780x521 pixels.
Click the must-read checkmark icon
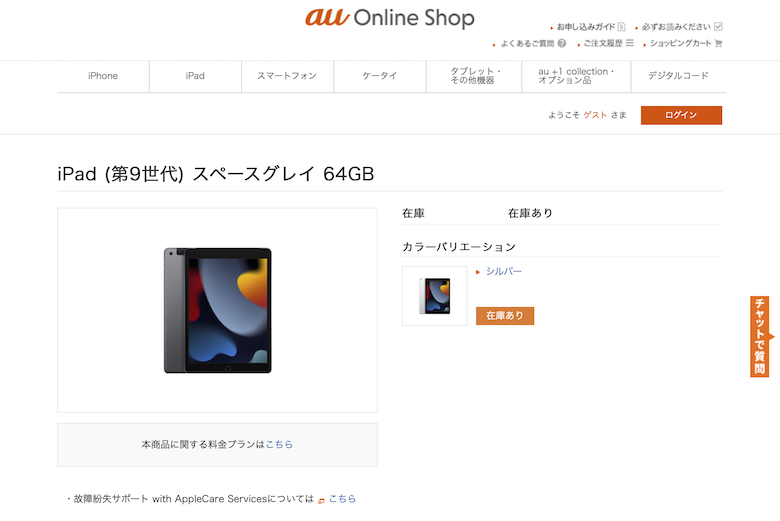(x=718, y=26)
